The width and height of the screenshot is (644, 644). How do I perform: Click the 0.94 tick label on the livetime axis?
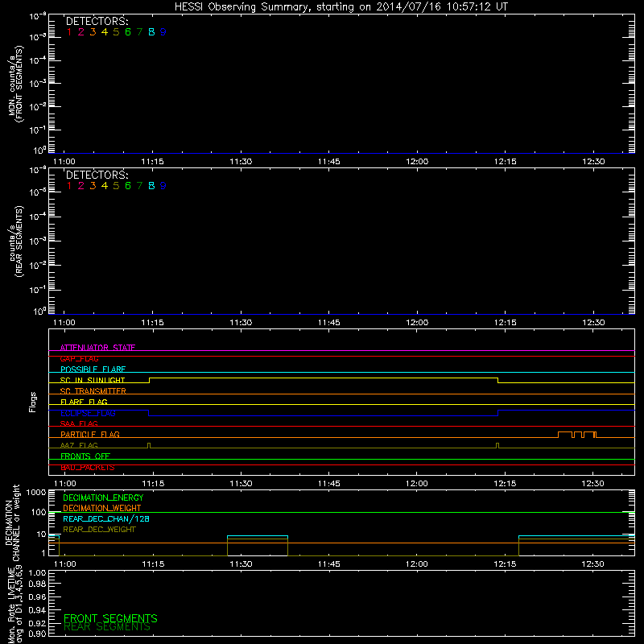coord(37,610)
